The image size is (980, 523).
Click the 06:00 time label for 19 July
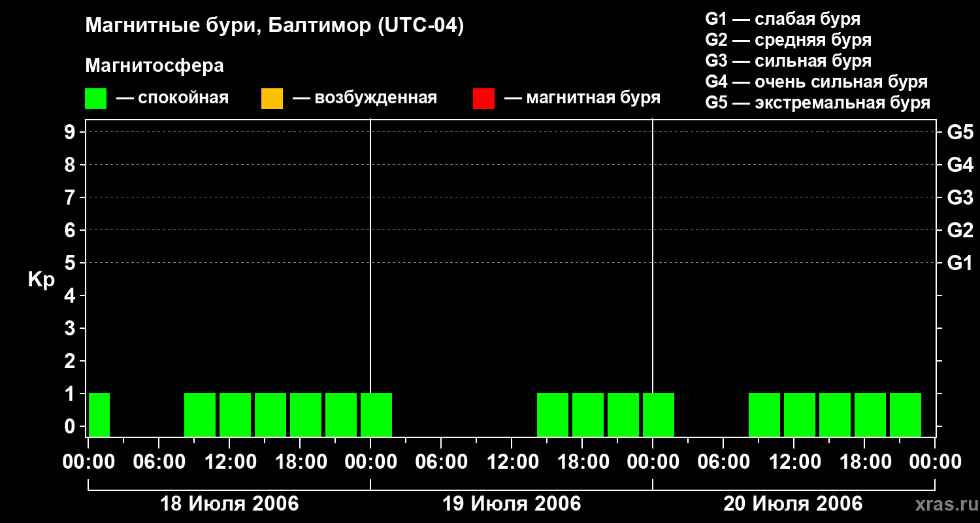441,462
